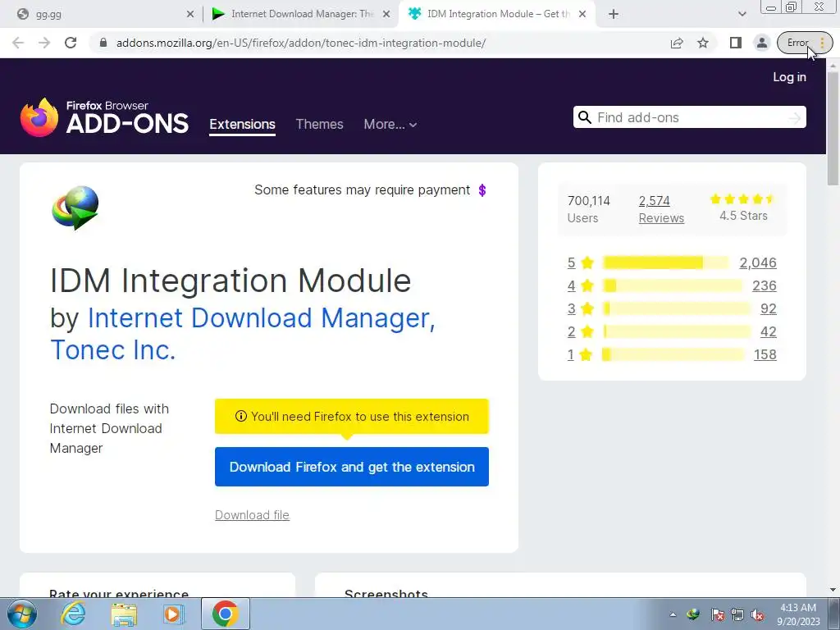Click the Chrome taskbar button
Viewport: 840px width, 630px height.
click(225, 614)
